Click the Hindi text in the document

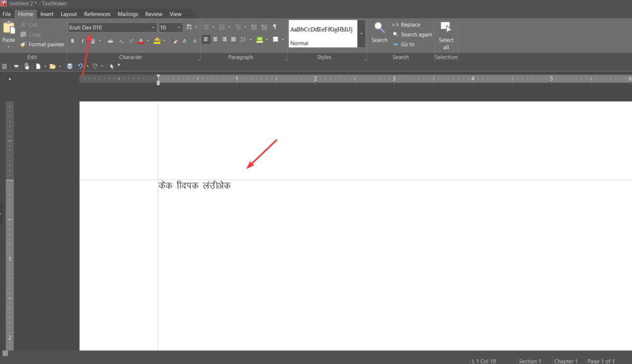194,186
